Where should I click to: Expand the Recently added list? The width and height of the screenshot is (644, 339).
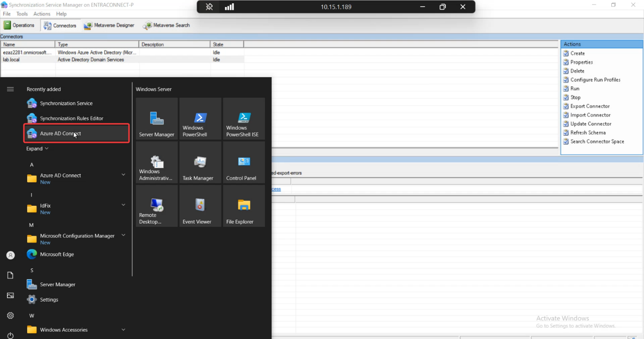click(x=37, y=149)
